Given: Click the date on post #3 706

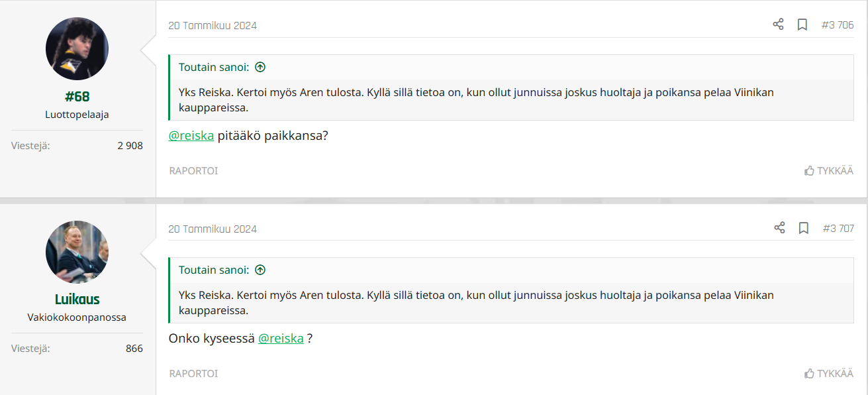Looking at the screenshot, I should pos(213,26).
